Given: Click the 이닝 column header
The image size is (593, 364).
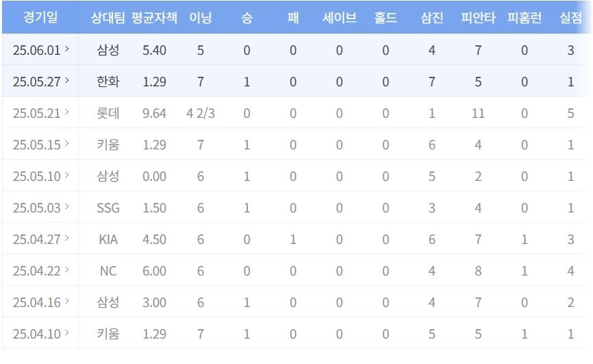Looking at the screenshot, I should pyautogui.click(x=200, y=18).
